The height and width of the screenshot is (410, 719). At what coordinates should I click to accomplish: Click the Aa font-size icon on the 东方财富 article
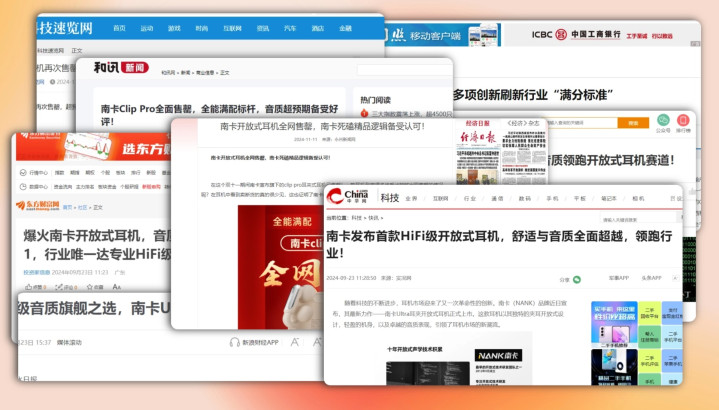pyautogui.click(x=116, y=287)
